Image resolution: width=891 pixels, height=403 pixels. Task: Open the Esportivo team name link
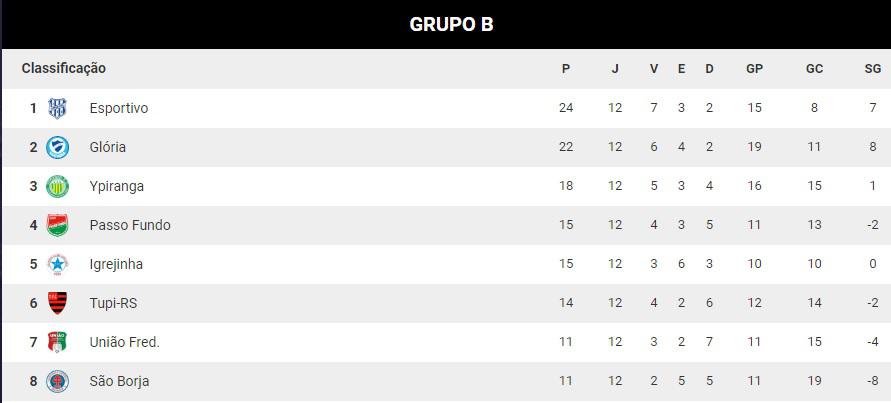pyautogui.click(x=119, y=108)
